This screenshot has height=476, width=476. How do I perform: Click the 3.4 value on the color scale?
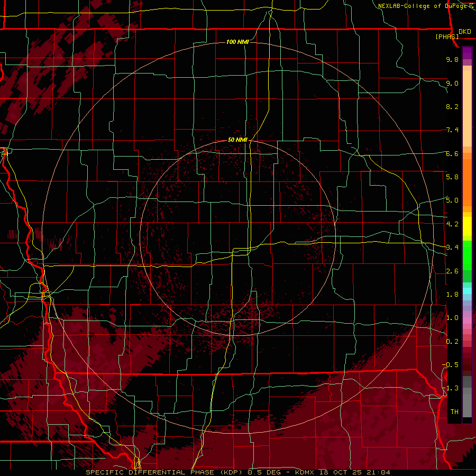452,247
